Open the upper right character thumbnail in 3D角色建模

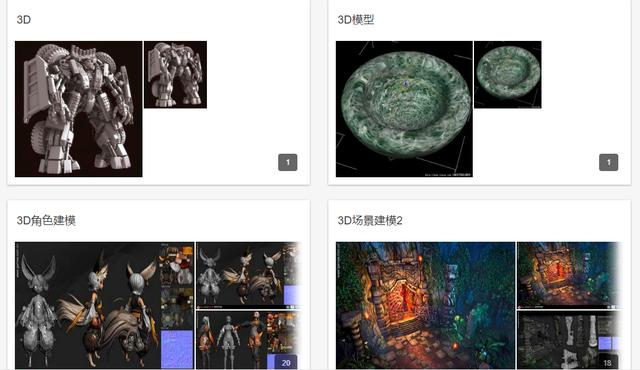click(249, 275)
